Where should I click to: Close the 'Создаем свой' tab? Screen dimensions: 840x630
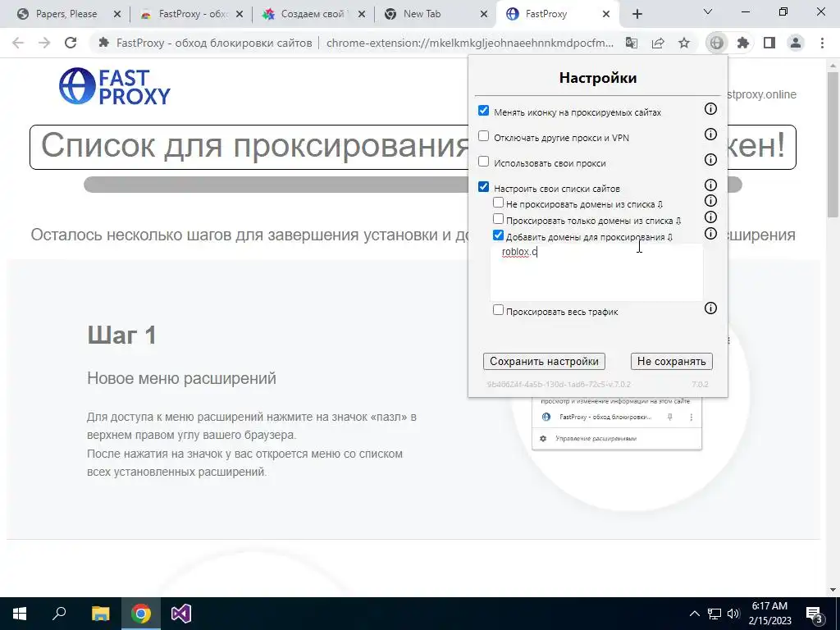point(362,15)
